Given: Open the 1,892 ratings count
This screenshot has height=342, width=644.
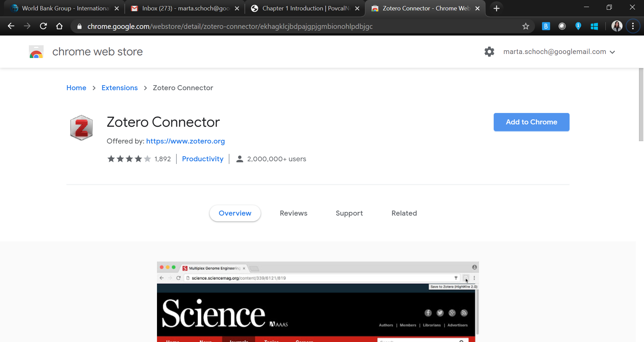Looking at the screenshot, I should coord(163,159).
